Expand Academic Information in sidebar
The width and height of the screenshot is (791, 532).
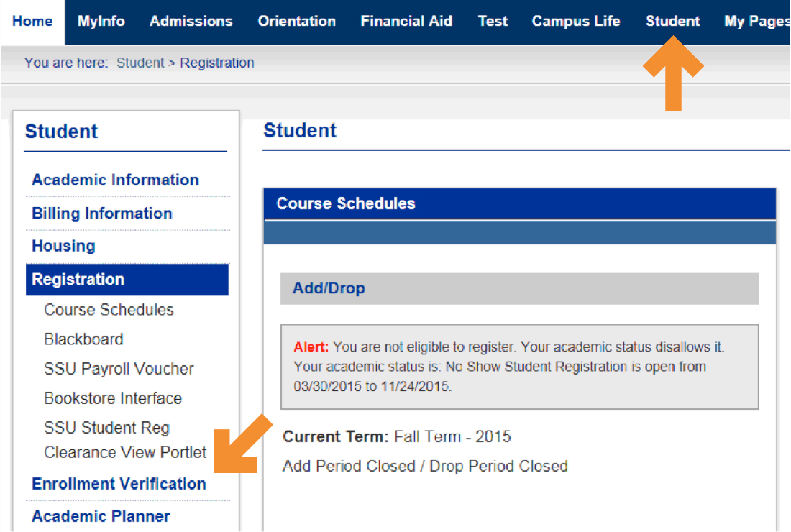tap(115, 180)
